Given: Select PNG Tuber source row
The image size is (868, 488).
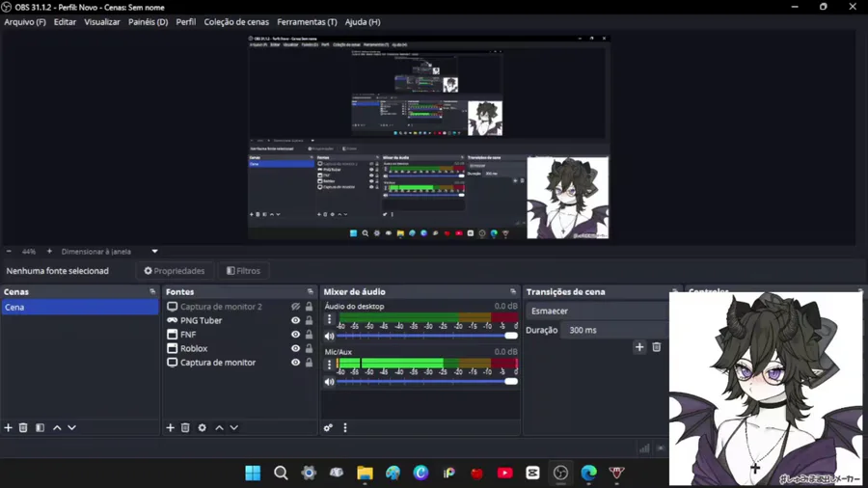Looking at the screenshot, I should click(x=240, y=320).
